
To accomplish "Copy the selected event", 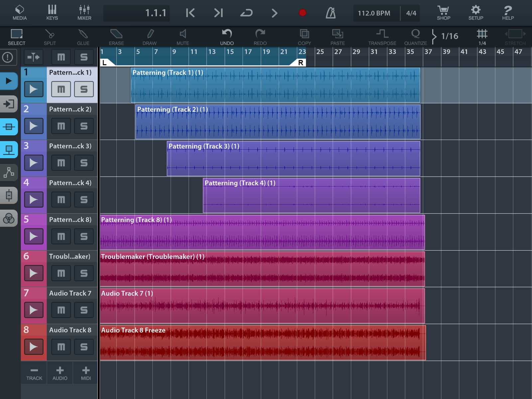I will coord(304,37).
